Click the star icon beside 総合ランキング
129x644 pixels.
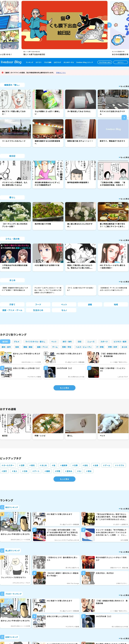pos(2,507)
